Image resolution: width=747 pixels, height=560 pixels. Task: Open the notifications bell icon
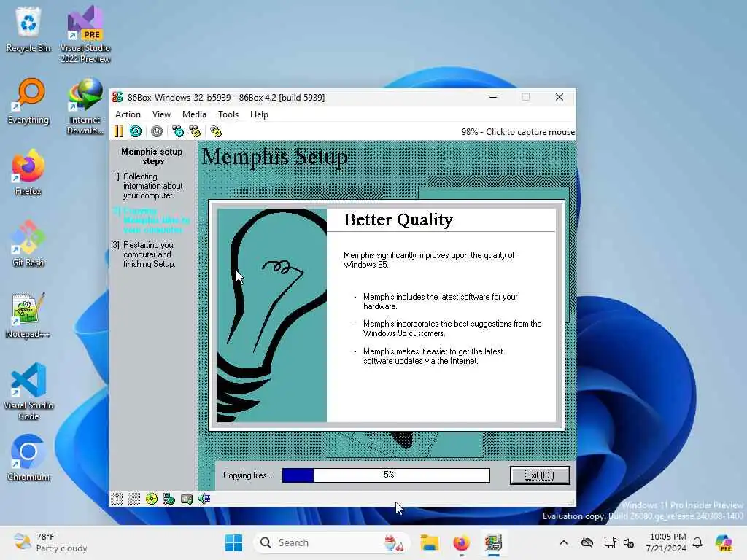697,542
